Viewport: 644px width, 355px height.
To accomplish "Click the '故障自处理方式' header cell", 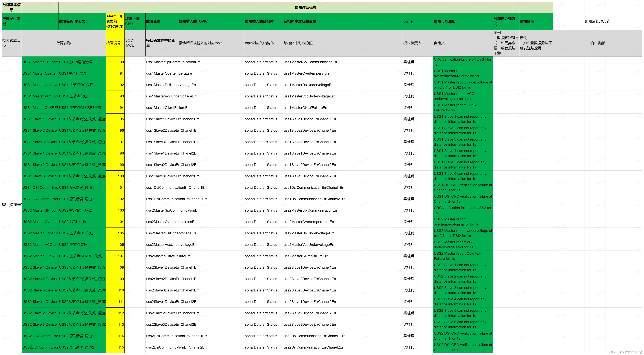I will click(x=506, y=21).
